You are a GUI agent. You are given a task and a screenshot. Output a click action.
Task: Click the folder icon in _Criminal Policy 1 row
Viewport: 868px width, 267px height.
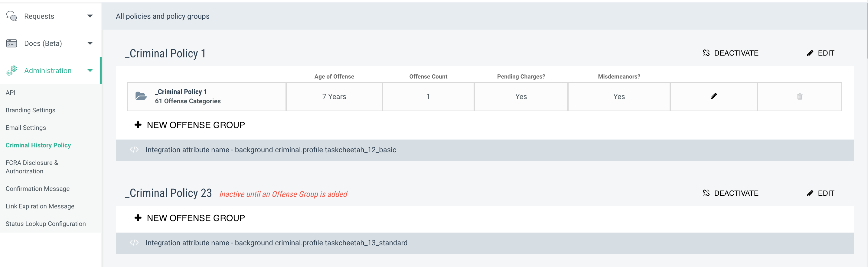click(x=141, y=96)
